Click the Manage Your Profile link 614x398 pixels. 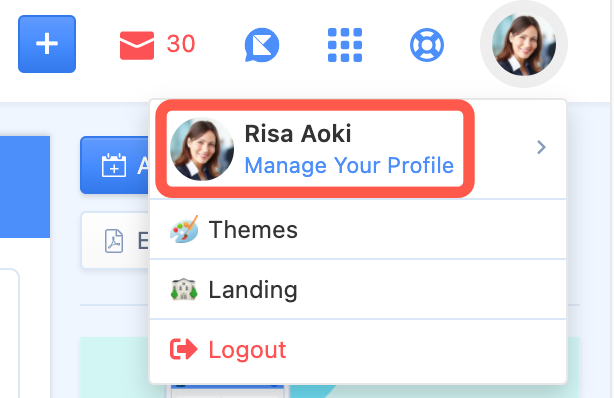349,165
